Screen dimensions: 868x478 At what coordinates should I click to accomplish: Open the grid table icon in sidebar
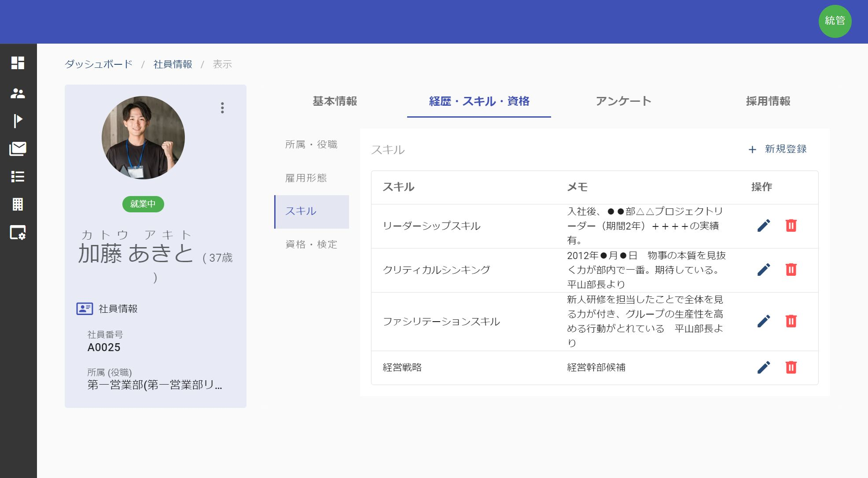(18, 204)
